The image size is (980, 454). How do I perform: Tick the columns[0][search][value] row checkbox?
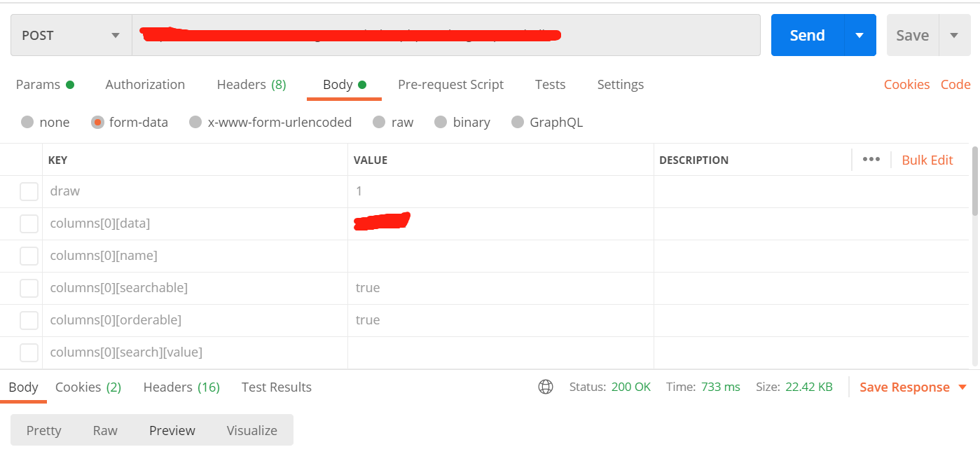pyautogui.click(x=29, y=352)
